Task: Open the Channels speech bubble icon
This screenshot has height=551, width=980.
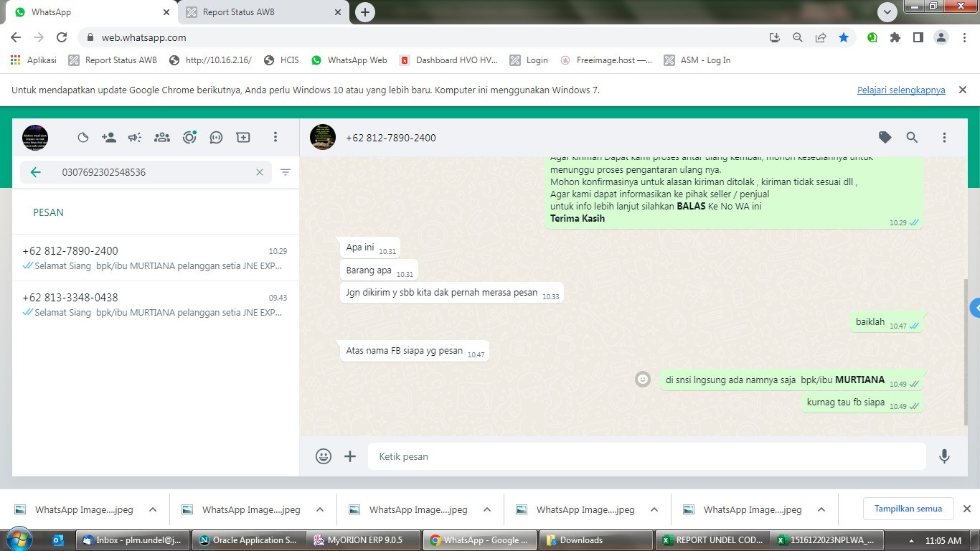Action: pos(216,138)
